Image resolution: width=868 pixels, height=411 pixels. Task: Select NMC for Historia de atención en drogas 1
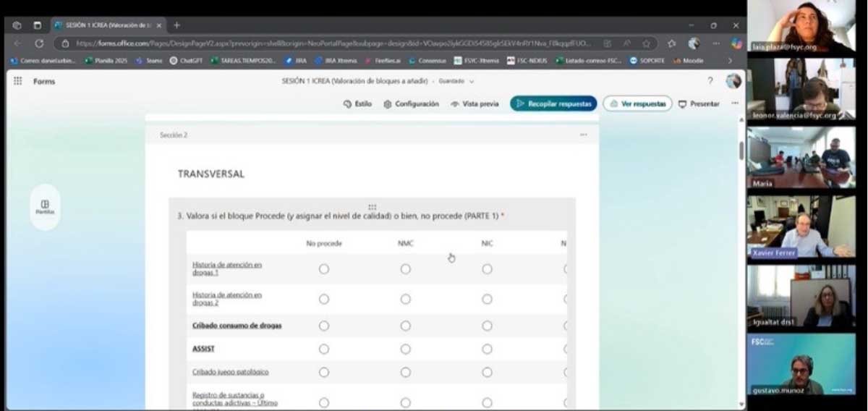point(406,269)
